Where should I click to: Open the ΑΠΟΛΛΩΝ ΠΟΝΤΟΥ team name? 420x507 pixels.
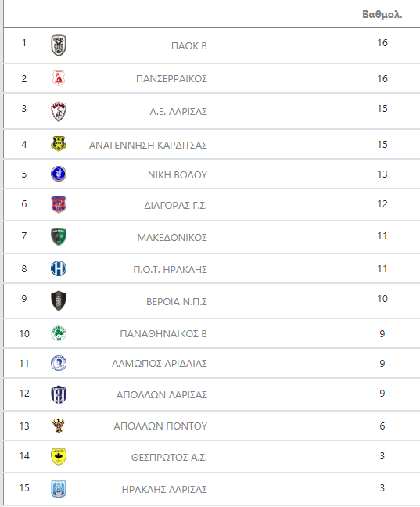[x=160, y=426]
